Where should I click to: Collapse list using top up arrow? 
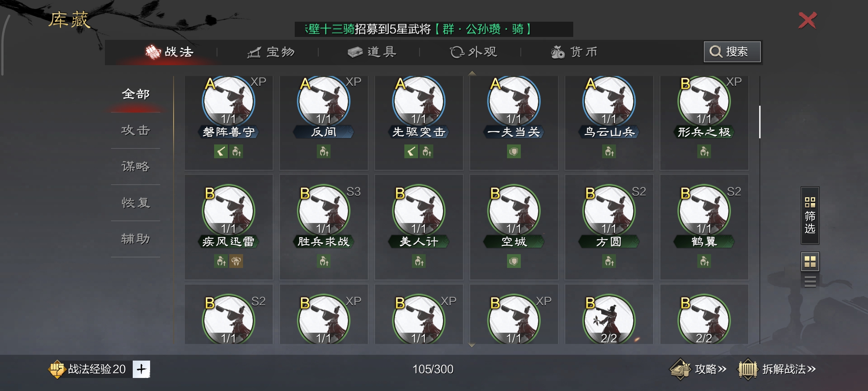point(472,73)
